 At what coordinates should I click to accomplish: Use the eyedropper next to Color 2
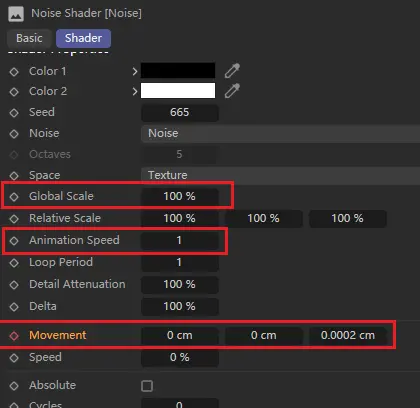click(x=232, y=91)
